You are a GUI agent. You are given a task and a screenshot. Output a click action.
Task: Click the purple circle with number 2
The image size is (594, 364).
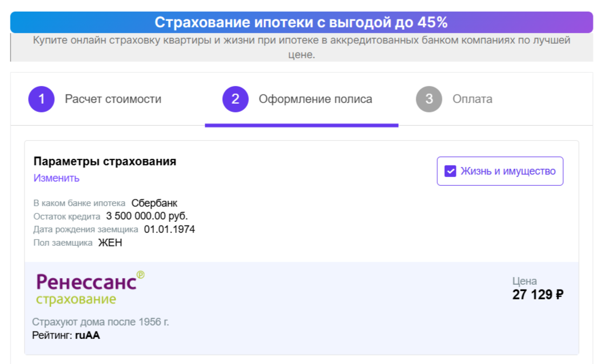click(x=236, y=99)
